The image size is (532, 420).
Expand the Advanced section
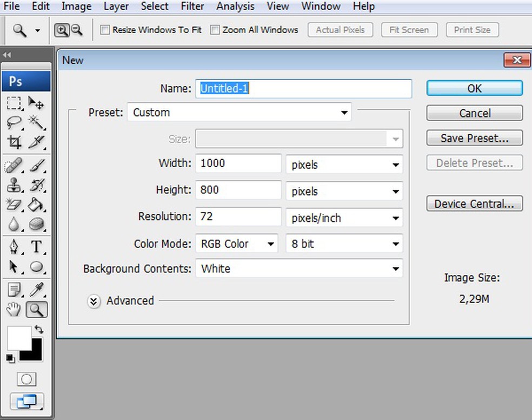pos(94,301)
